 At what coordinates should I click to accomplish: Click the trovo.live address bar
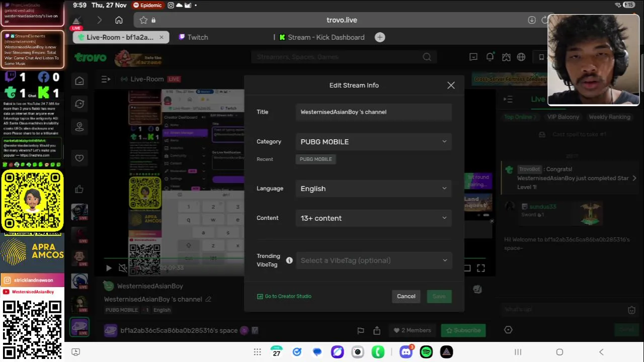(x=342, y=20)
